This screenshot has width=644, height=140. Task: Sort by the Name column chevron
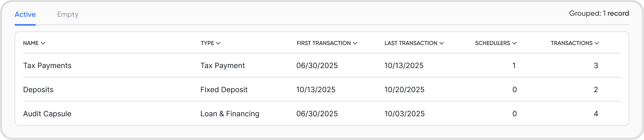(x=43, y=43)
